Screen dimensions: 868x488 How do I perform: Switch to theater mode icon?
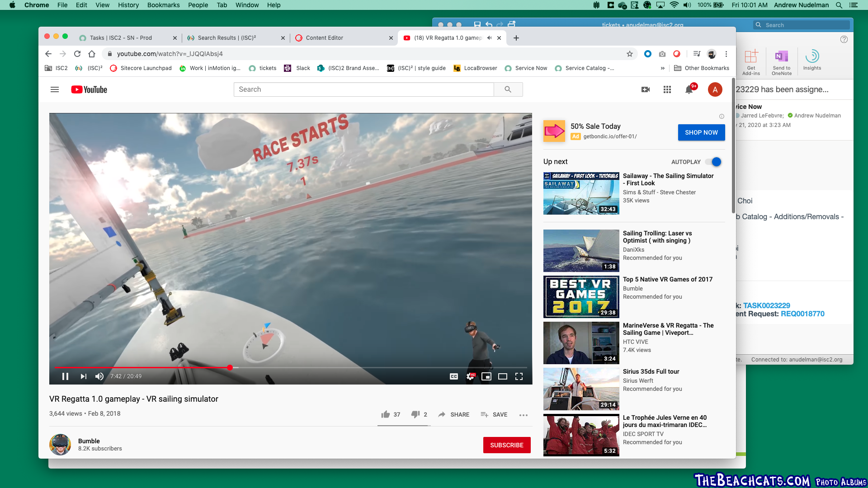point(503,376)
